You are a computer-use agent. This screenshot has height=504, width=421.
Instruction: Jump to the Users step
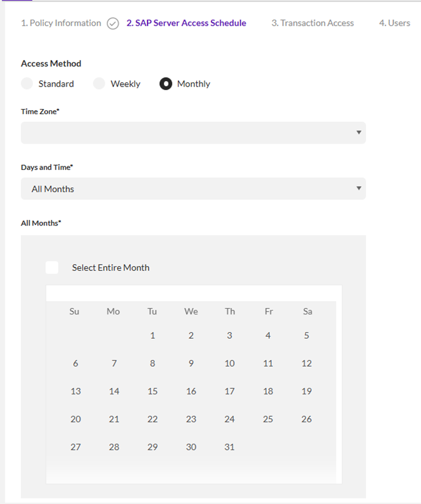coord(394,23)
